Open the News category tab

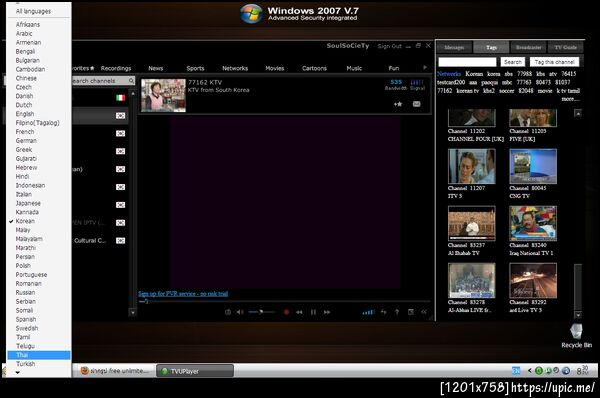(156, 69)
